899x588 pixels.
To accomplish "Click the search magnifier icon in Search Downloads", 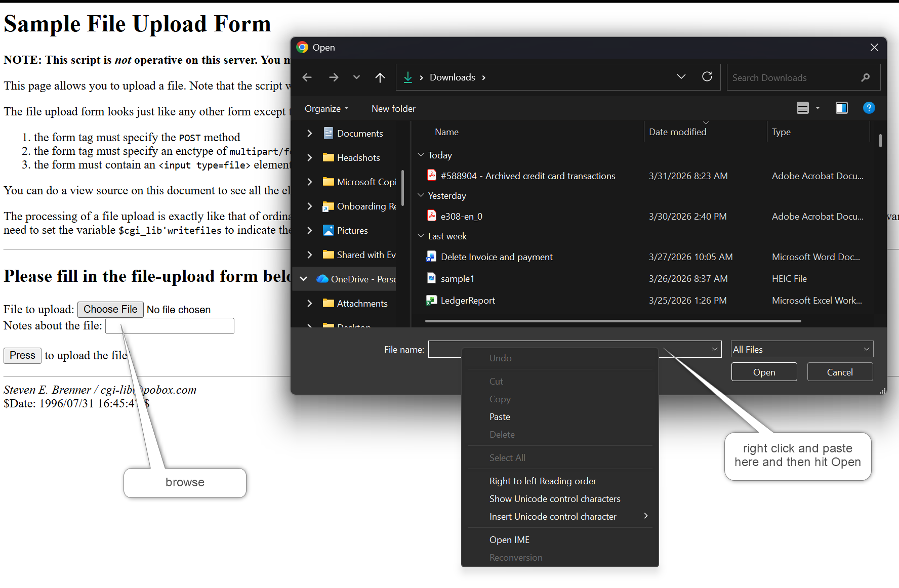I will 865,77.
